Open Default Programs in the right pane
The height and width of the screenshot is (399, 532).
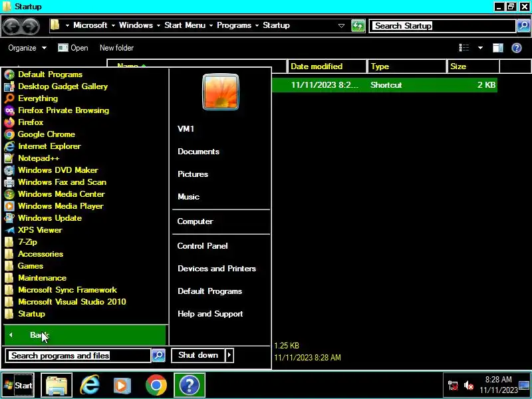point(209,291)
